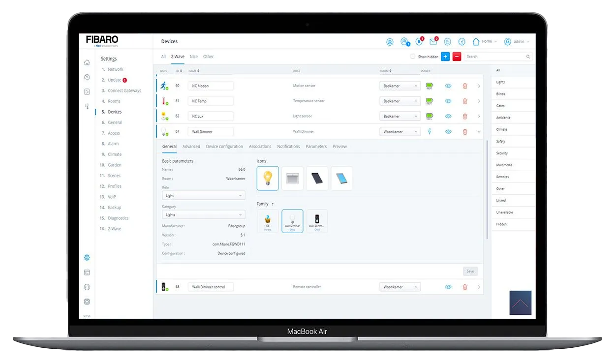Toggle visibility eye for Walli Dimmer control

point(448,287)
